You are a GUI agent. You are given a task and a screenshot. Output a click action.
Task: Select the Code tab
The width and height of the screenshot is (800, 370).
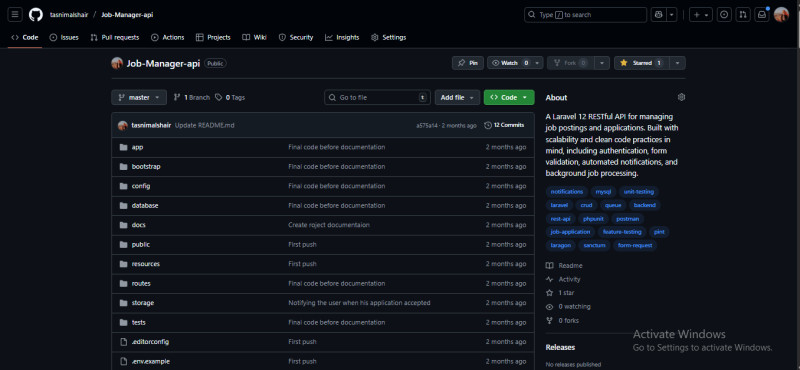click(25, 37)
